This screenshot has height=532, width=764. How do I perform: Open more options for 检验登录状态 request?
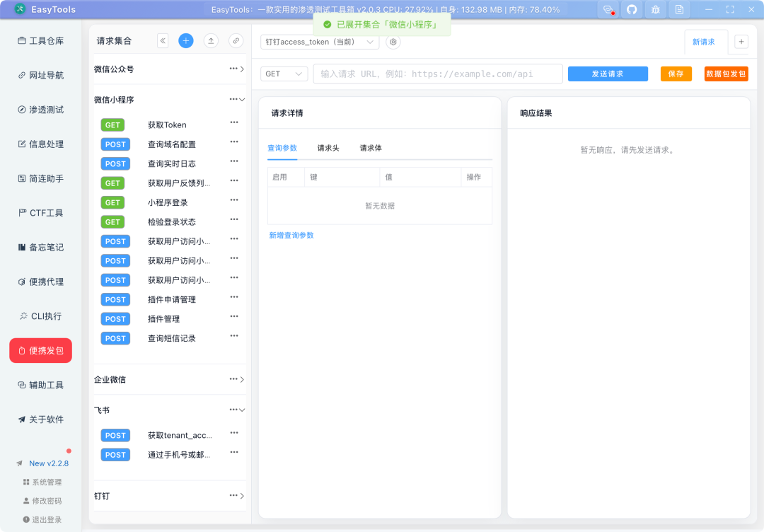(234, 220)
